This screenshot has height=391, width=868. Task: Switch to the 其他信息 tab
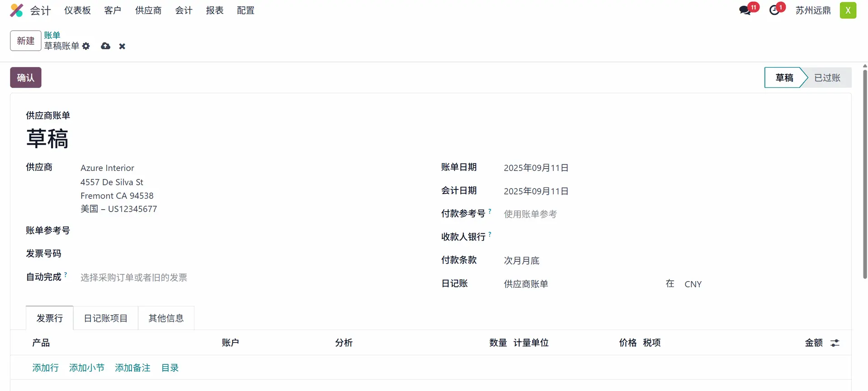pyautogui.click(x=166, y=318)
